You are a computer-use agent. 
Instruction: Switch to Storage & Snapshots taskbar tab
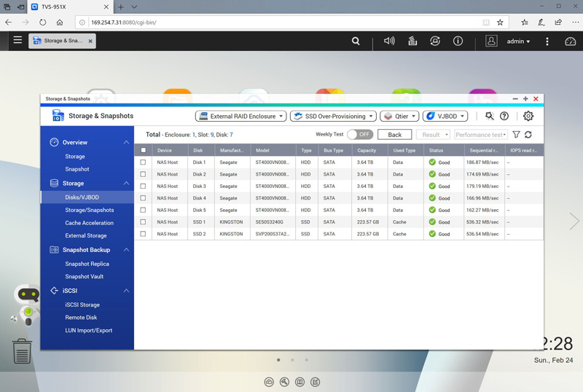(x=62, y=41)
